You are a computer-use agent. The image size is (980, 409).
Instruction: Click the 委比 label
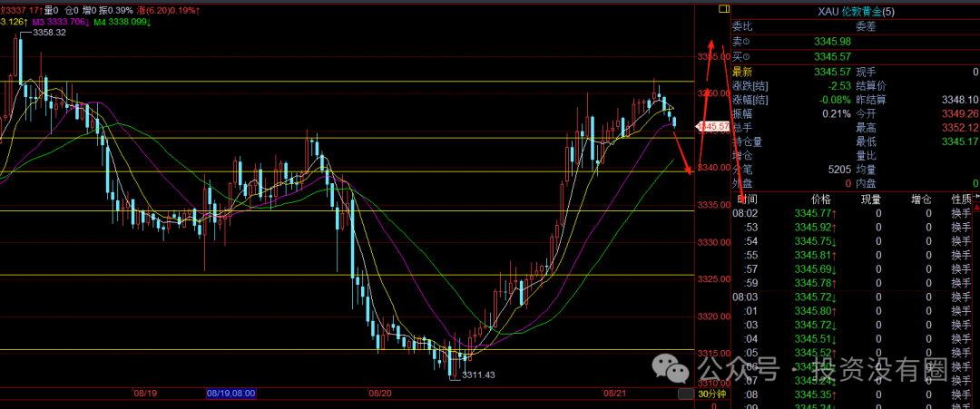pyautogui.click(x=742, y=27)
